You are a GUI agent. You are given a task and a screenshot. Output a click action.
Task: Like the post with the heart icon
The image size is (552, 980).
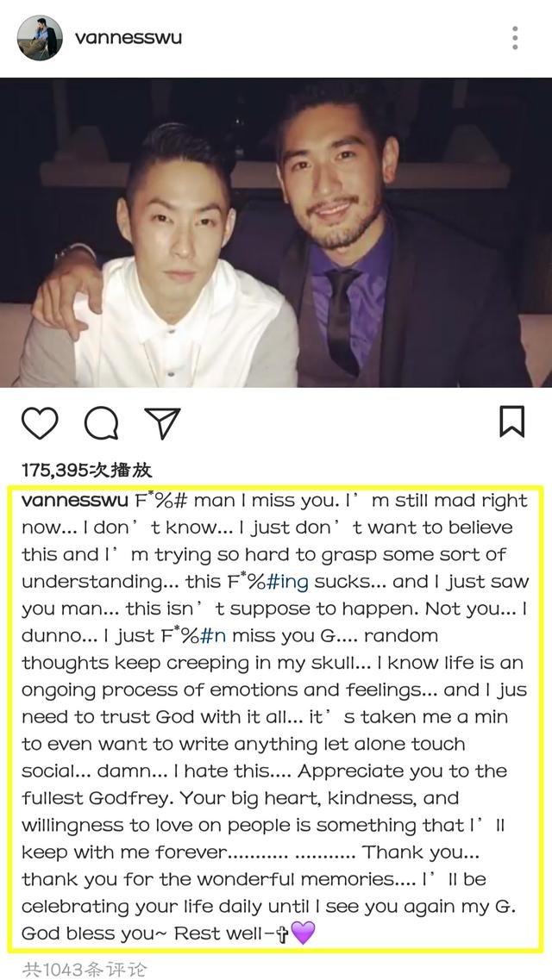click(x=40, y=423)
